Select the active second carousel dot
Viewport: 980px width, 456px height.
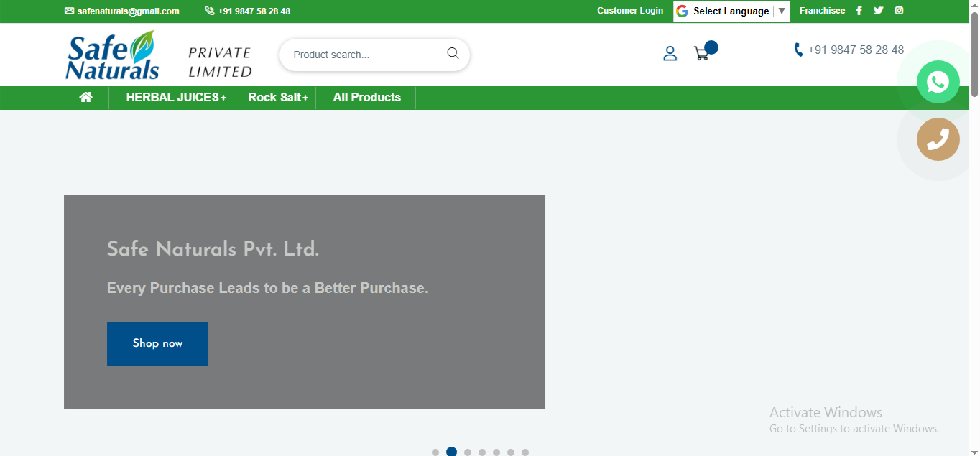(451, 452)
